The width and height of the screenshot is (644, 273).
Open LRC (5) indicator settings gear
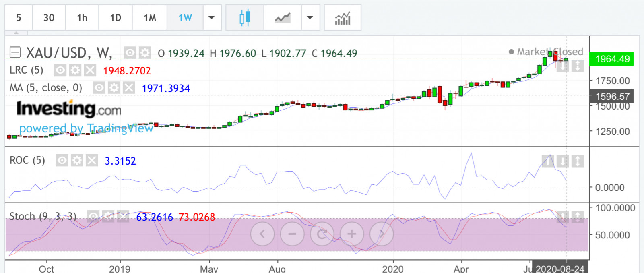point(75,70)
